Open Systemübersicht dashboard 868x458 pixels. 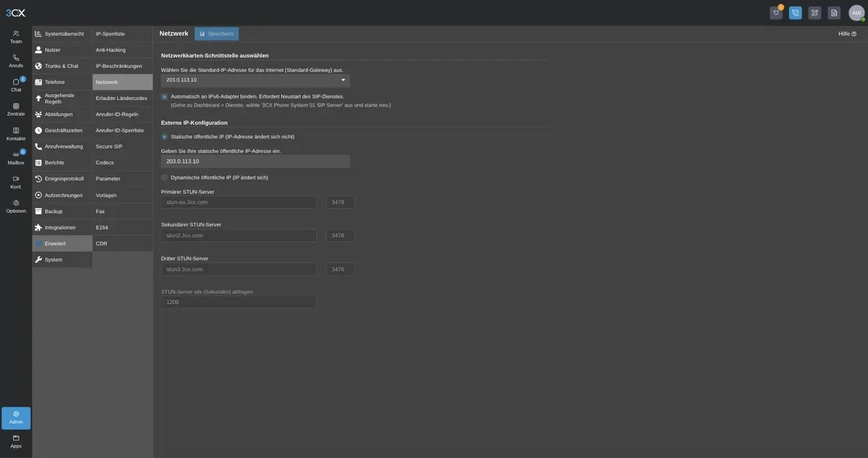(62, 34)
